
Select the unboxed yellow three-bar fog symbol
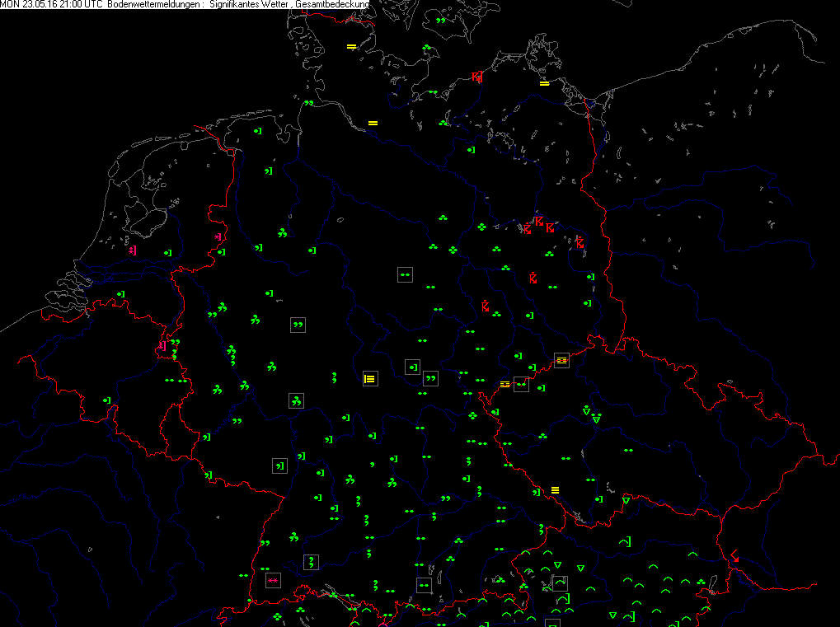click(x=555, y=490)
